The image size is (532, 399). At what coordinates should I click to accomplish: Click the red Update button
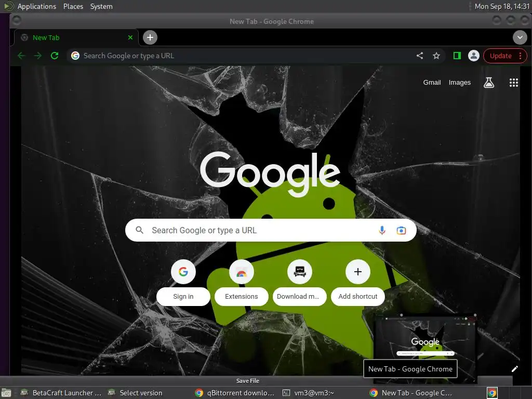(500, 56)
